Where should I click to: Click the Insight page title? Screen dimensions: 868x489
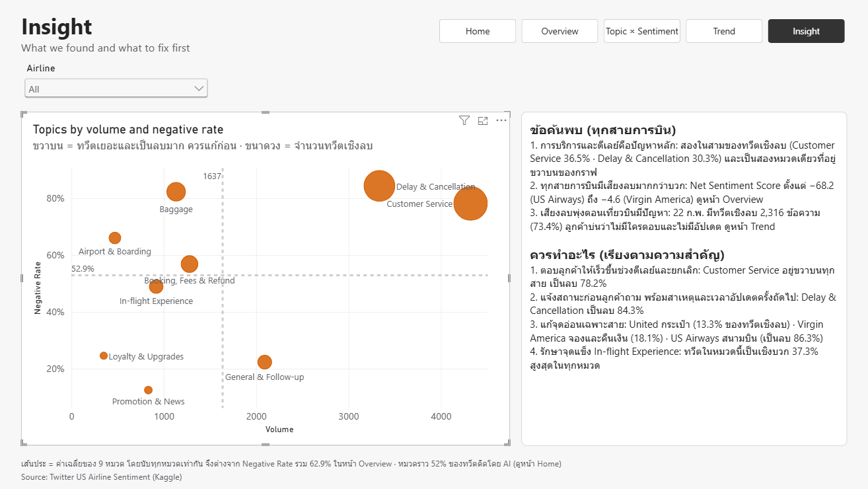click(57, 26)
